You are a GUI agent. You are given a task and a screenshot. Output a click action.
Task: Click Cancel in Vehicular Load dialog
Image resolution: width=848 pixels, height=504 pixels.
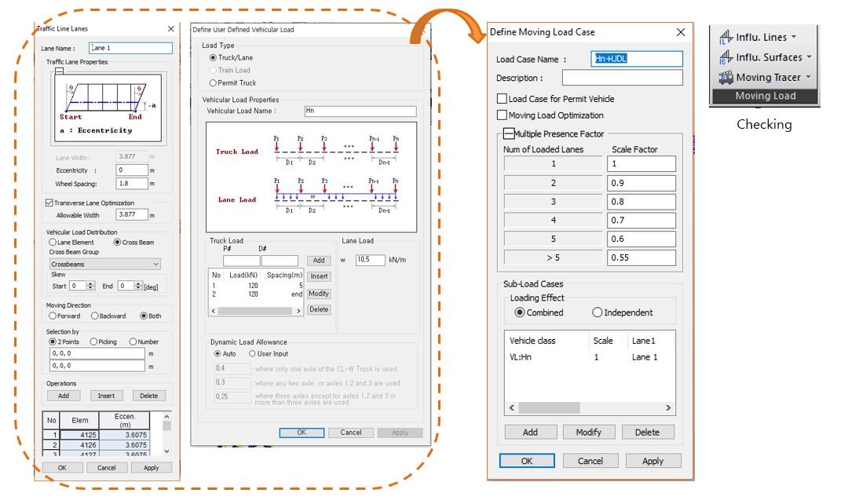tap(351, 433)
